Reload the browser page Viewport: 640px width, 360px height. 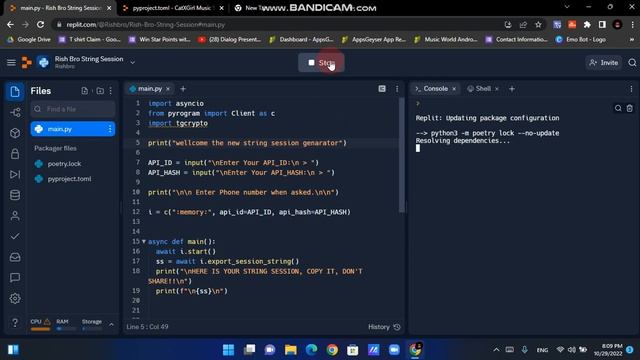(x=40, y=24)
